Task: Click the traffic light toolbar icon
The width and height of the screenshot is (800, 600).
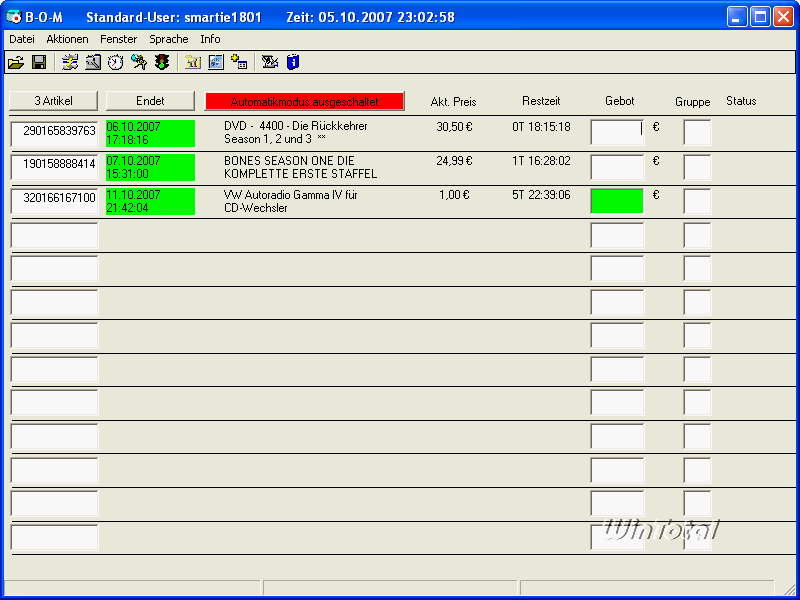Action: click(162, 62)
